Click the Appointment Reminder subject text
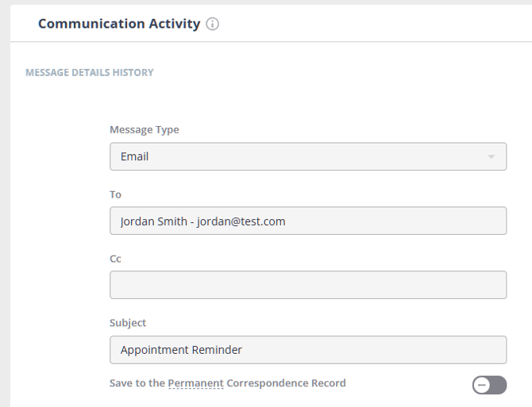This screenshot has height=407, width=532. [181, 349]
